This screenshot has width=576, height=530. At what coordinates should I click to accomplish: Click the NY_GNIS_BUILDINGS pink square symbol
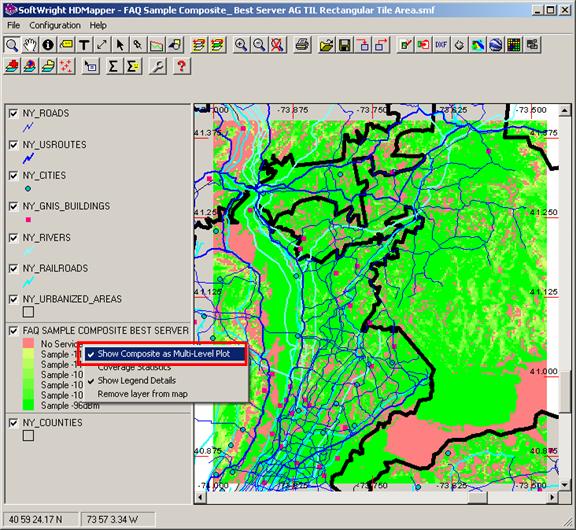pos(28,220)
